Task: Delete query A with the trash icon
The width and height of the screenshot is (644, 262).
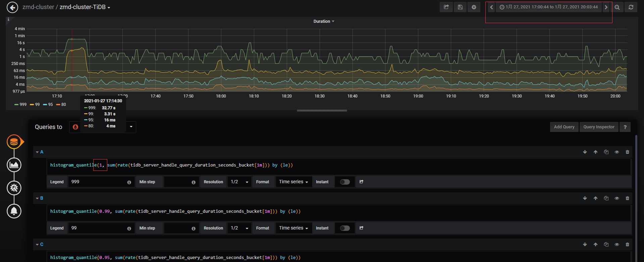Action: click(627, 152)
